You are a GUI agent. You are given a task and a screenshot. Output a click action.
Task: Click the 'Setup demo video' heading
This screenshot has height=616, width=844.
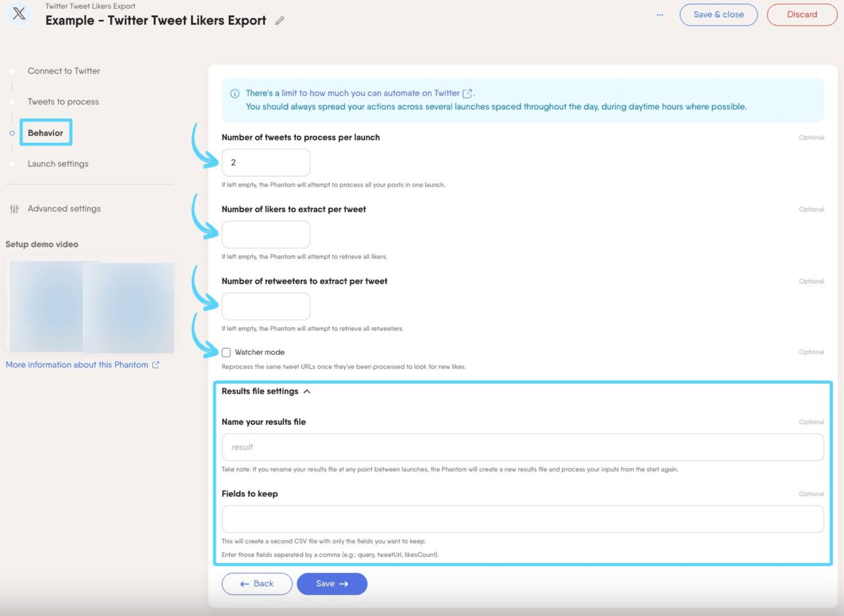point(42,244)
